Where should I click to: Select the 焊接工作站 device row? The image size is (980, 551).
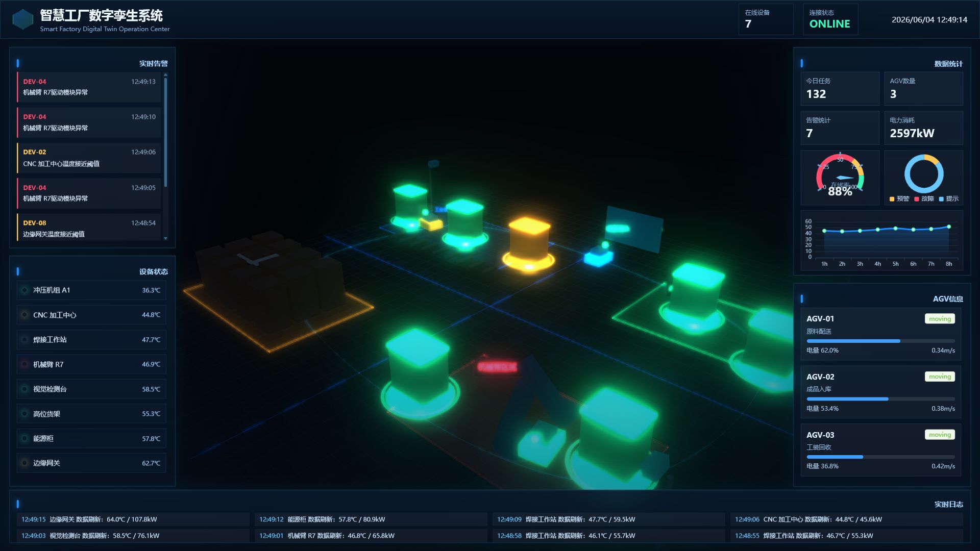click(91, 340)
